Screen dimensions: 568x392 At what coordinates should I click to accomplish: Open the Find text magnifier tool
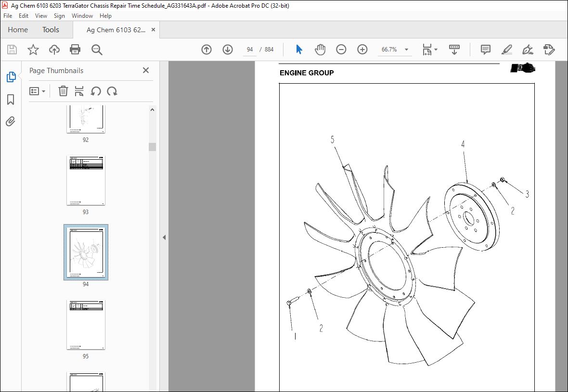click(x=97, y=50)
